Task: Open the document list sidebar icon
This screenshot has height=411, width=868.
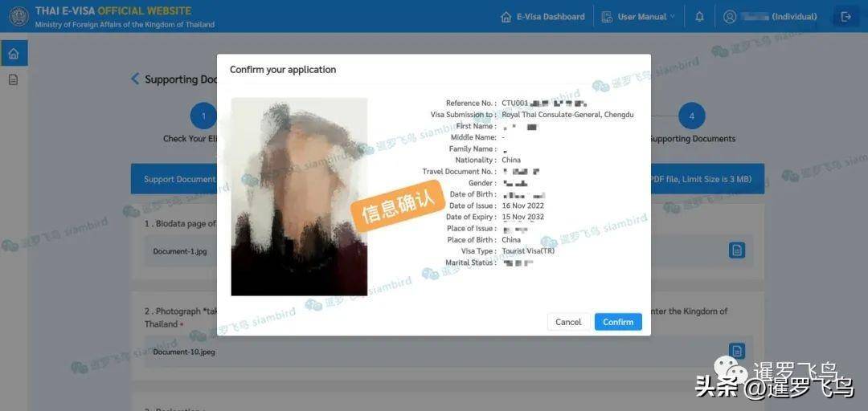Action: pos(14,79)
